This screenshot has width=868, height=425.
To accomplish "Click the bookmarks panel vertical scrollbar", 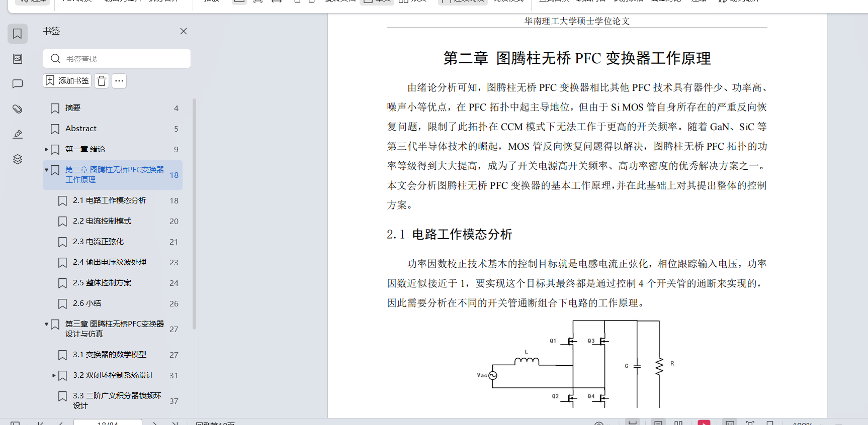I will (x=195, y=214).
